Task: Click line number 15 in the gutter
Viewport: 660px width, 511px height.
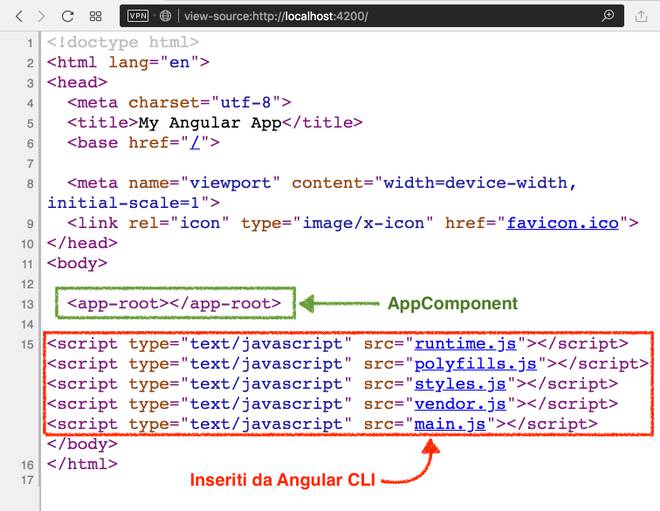Action: tap(29, 344)
